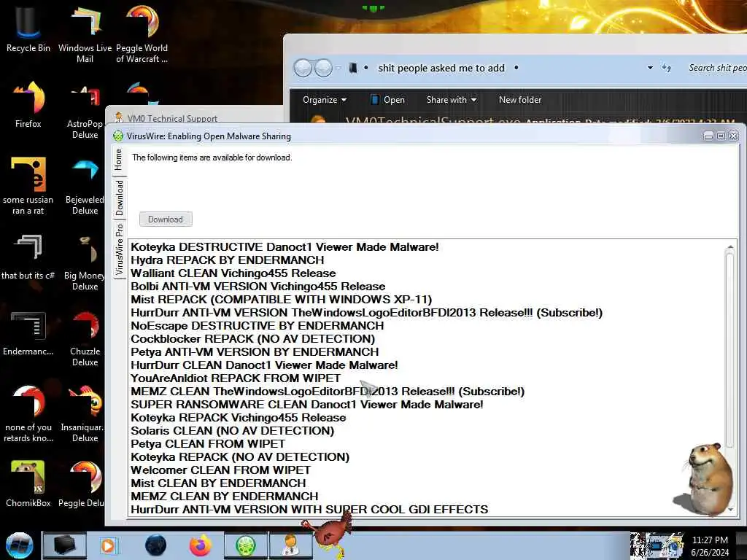Image resolution: width=747 pixels, height=560 pixels.
Task: Open Windows Live Mail desktop icon
Action: pos(85,34)
